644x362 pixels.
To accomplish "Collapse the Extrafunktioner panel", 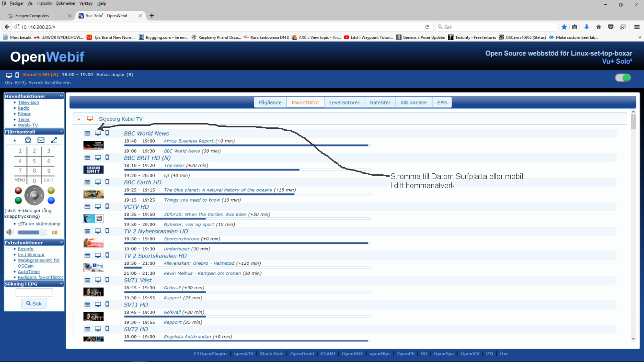I will [x=61, y=243].
